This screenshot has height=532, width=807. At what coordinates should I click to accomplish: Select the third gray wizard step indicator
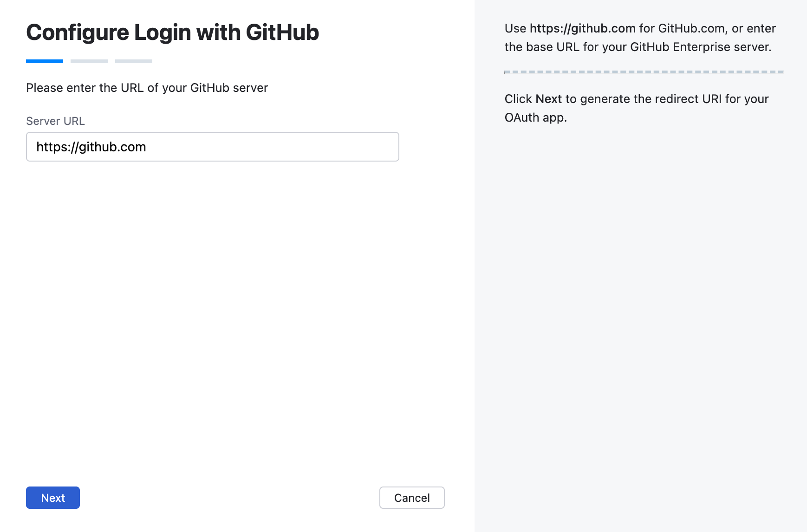134,61
